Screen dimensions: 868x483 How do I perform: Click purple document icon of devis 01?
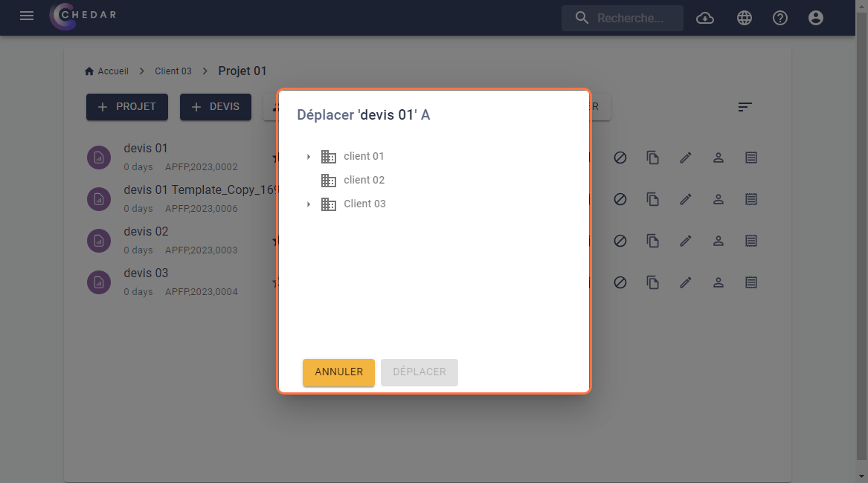[x=98, y=158]
